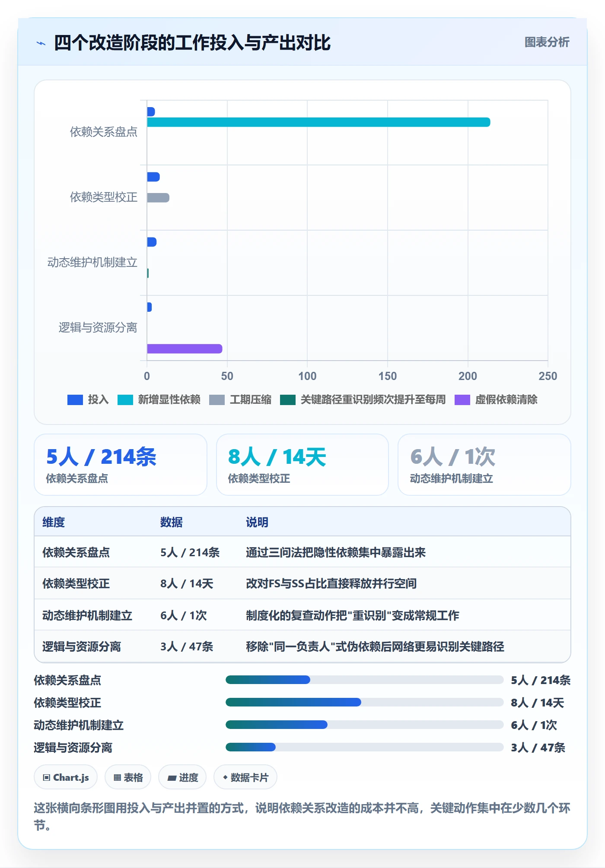Toggle the 投入 legend item
Viewport: 605px width, 868px height.
(88, 399)
